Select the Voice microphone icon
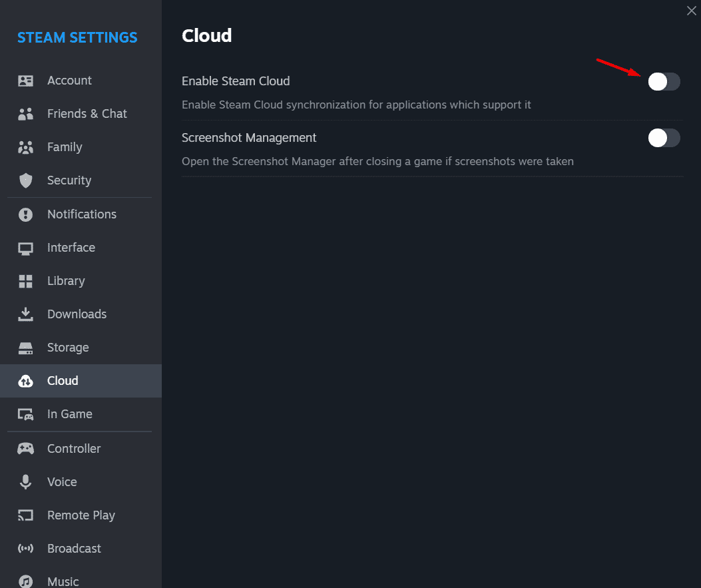This screenshot has width=701, height=588. [x=25, y=481]
